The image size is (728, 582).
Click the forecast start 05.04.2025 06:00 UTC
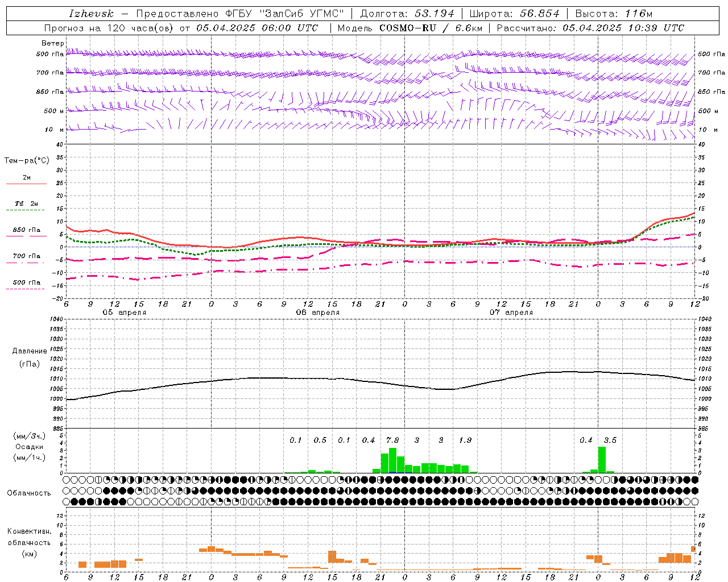click(x=258, y=28)
